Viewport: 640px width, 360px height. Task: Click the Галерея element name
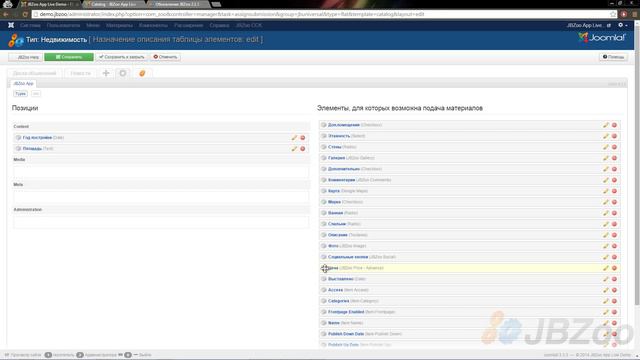336,158
